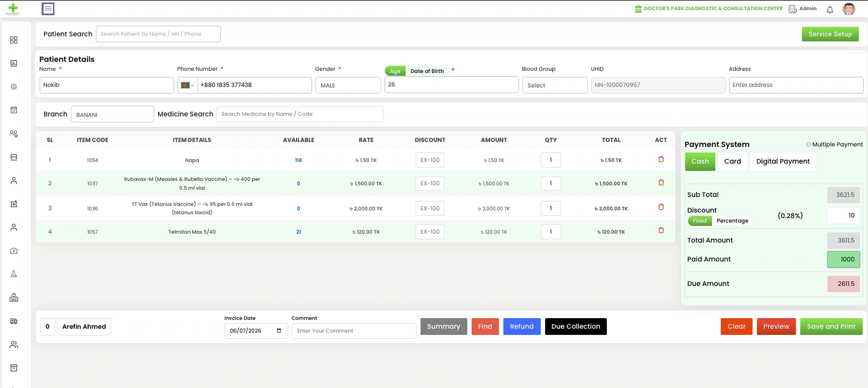
Task: Open the medical kit sidebar icon
Action: pyautogui.click(x=14, y=251)
